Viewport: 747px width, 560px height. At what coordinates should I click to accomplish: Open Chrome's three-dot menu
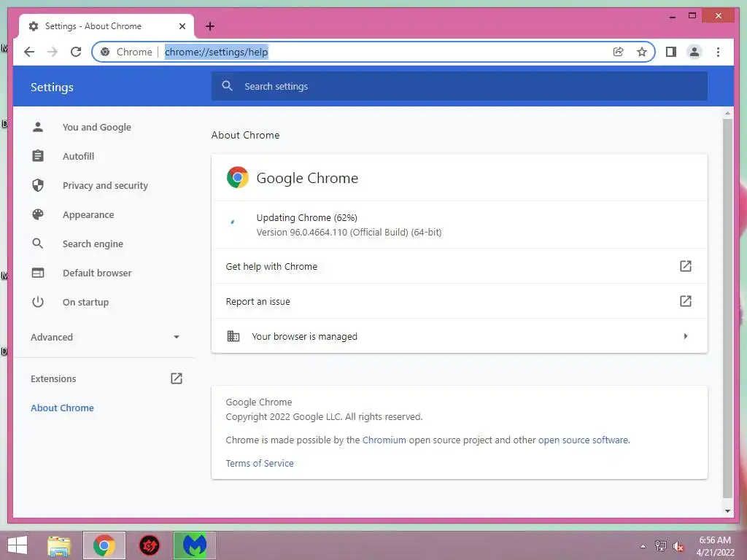[718, 52]
